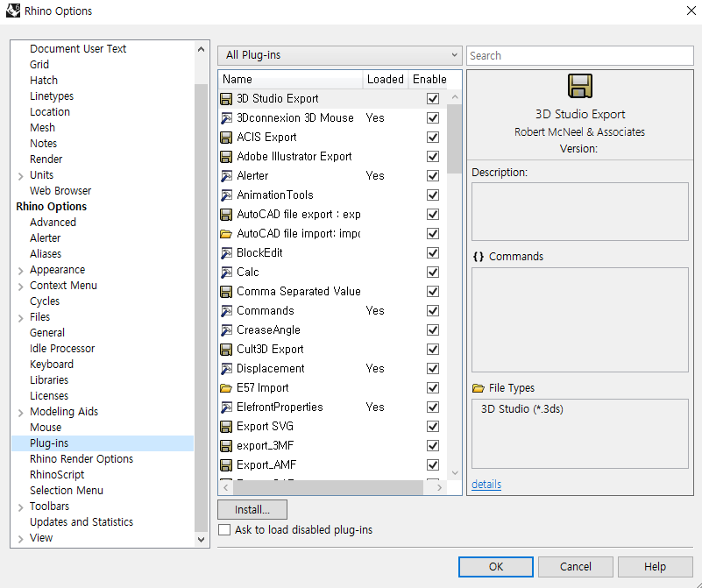Toggle Ask to load disabled plug-ins
Screen dimensions: 702x588
[224, 530]
